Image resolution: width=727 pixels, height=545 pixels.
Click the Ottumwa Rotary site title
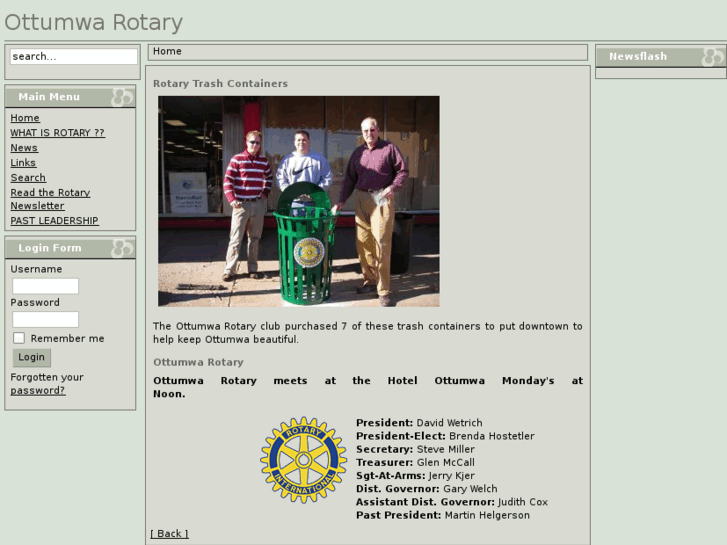tap(94, 22)
